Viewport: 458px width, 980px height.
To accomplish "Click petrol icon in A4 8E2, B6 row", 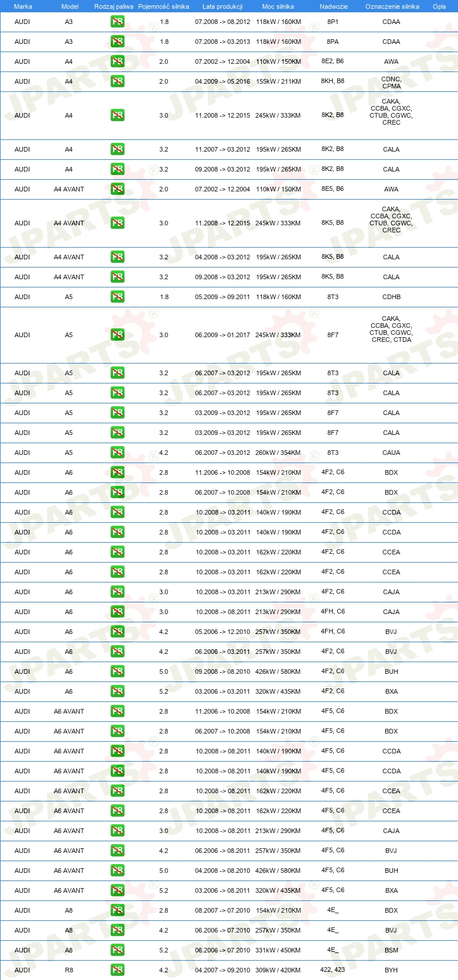I will pos(117,61).
